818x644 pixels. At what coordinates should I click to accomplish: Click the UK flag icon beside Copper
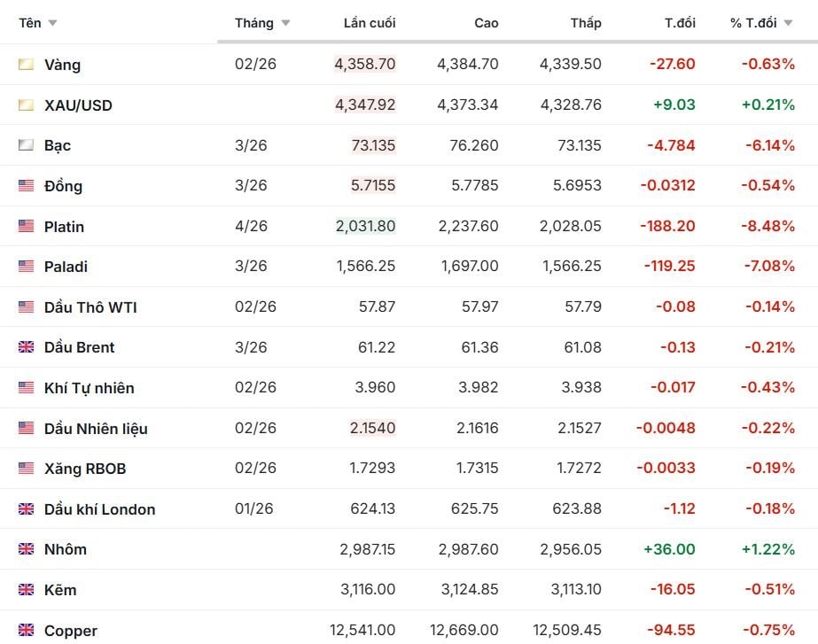[x=26, y=631]
